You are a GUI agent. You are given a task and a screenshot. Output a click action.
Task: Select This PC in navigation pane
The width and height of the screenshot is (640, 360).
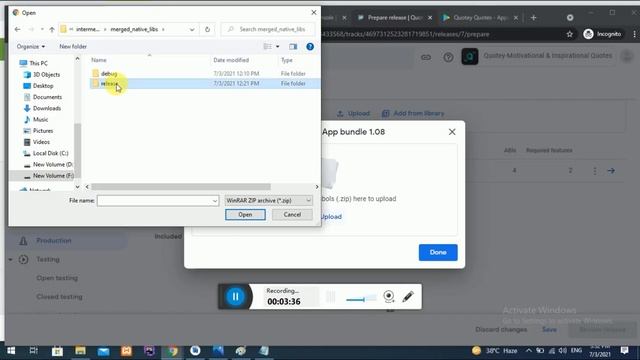pos(38,63)
